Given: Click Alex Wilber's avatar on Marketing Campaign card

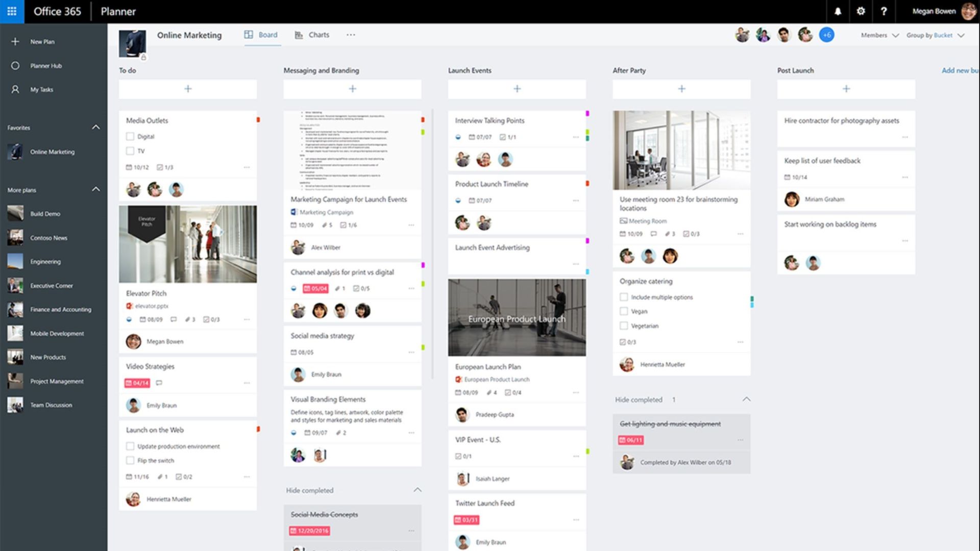Looking at the screenshot, I should pos(298,247).
